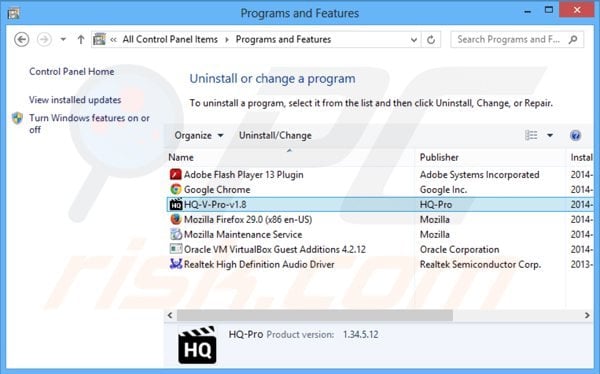The height and width of the screenshot is (374, 600).
Task: Click the Realtek Audio Driver icon
Action: (176, 264)
